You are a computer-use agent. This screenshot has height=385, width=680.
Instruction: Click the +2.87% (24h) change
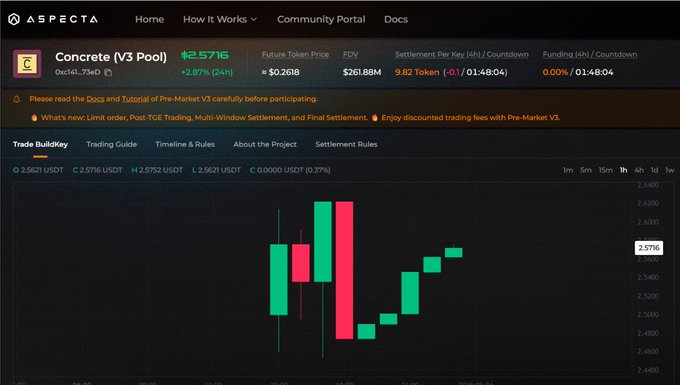[x=207, y=72]
